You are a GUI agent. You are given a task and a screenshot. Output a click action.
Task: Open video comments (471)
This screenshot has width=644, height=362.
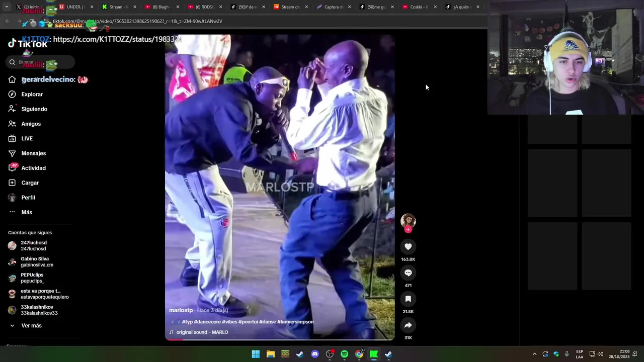point(408,273)
